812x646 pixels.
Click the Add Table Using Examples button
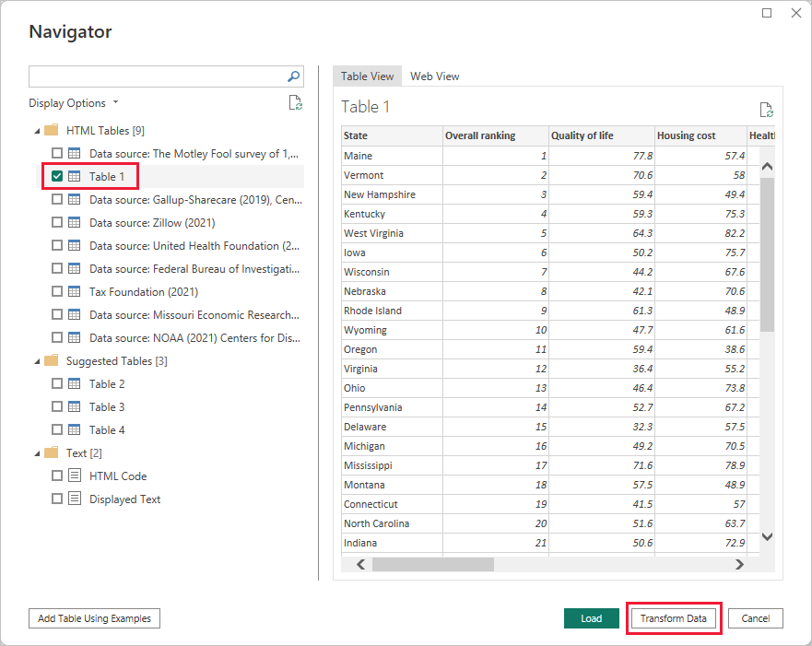click(94, 618)
